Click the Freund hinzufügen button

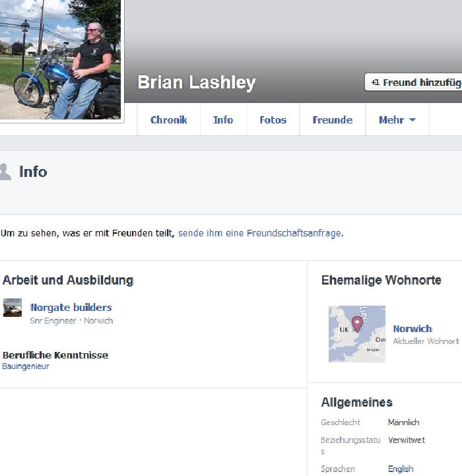413,82
